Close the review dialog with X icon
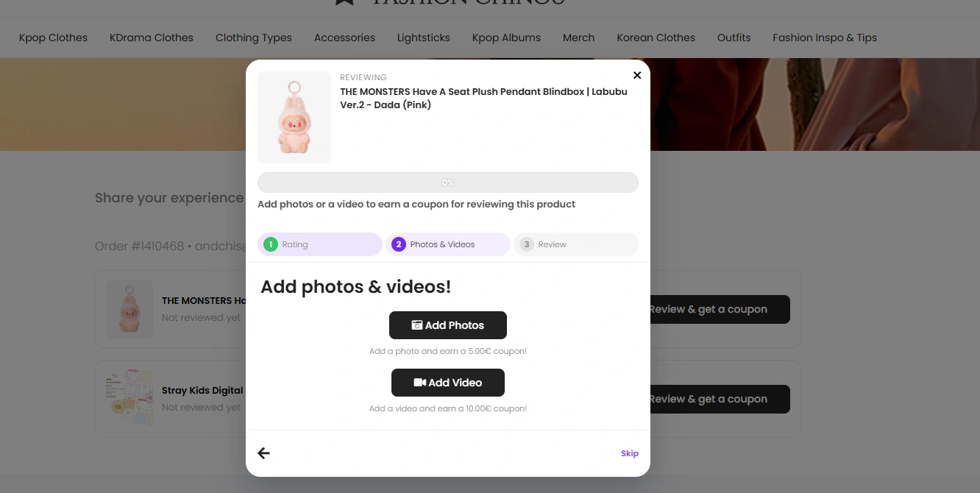The height and width of the screenshot is (493, 980). click(x=637, y=75)
